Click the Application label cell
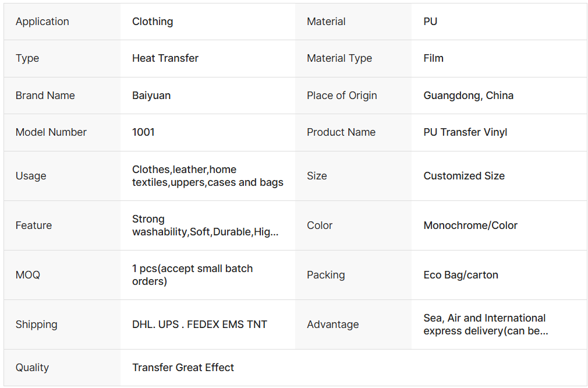Viewport: 588px width, 388px height. point(42,22)
